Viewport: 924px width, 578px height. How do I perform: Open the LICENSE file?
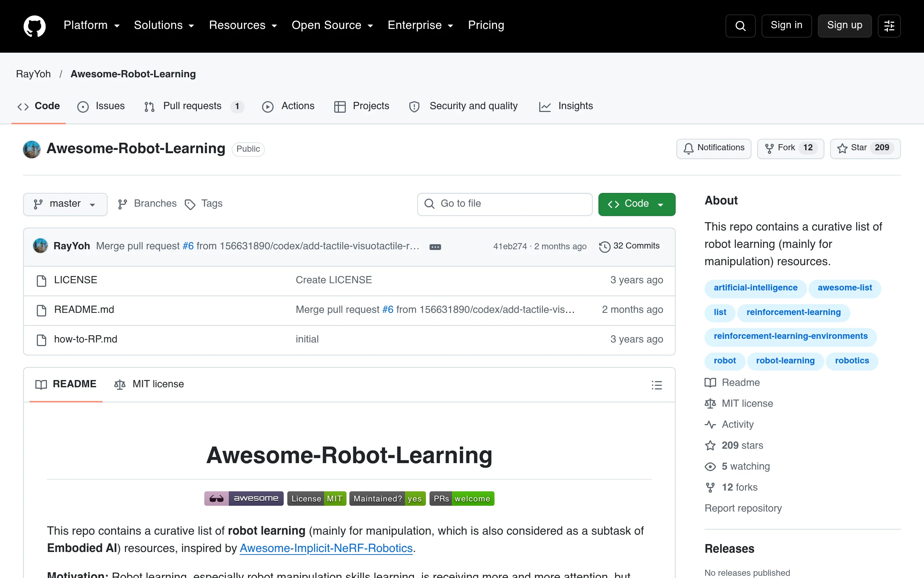75,280
